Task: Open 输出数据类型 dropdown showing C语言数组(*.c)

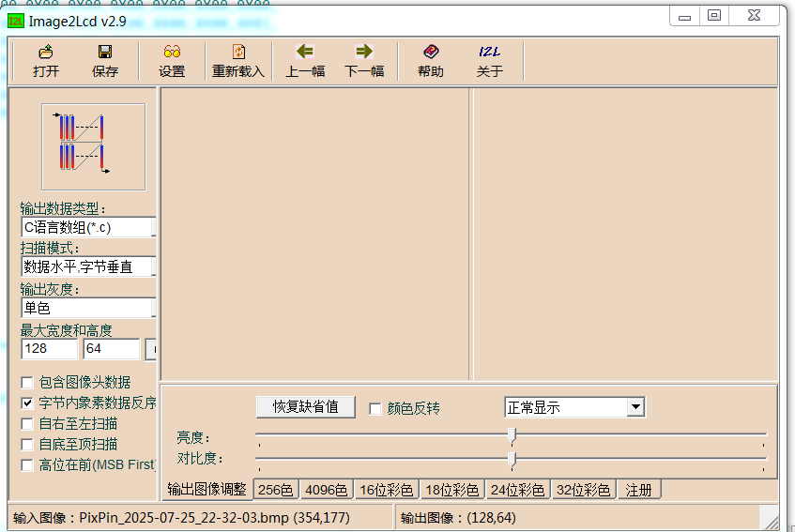Action: pos(88,227)
